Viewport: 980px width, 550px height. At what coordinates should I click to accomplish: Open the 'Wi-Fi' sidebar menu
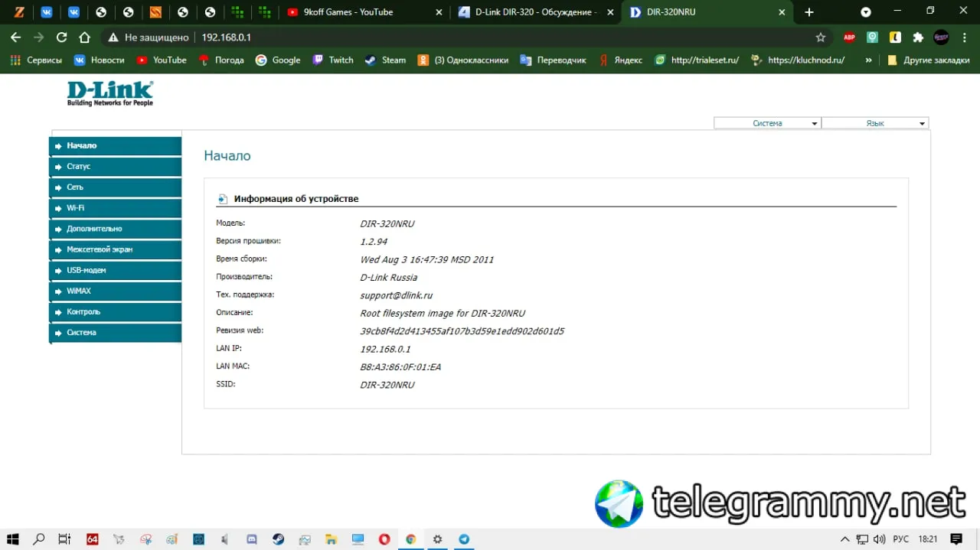point(116,208)
